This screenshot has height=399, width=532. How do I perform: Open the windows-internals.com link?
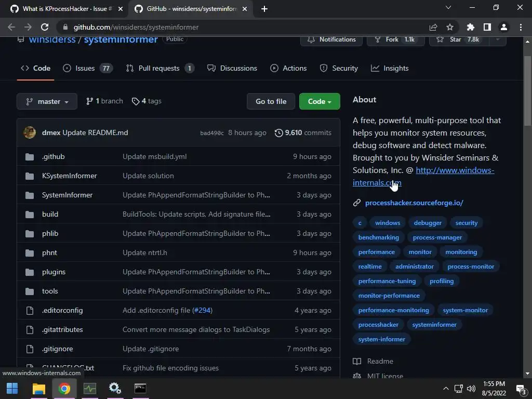(423, 177)
